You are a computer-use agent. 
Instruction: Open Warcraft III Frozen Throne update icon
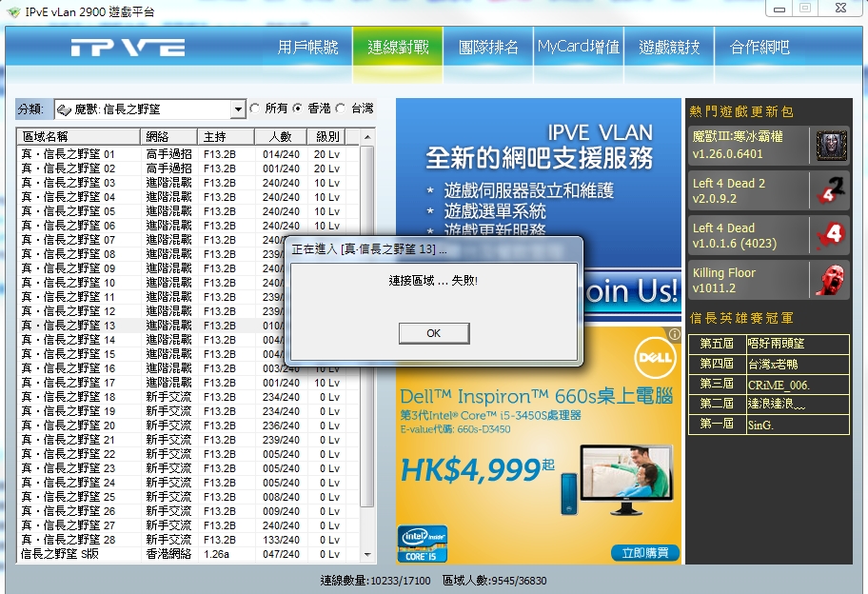[x=831, y=146]
